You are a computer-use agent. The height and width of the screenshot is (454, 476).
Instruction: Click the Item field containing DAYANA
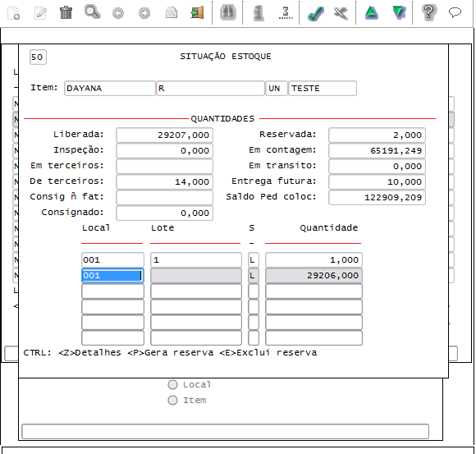(x=110, y=89)
